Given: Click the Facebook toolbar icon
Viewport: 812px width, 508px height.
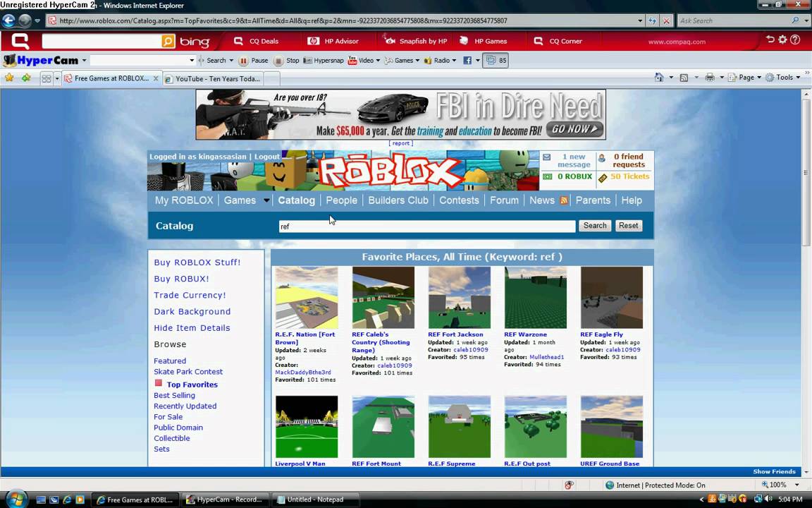Looking at the screenshot, I should [467, 61].
